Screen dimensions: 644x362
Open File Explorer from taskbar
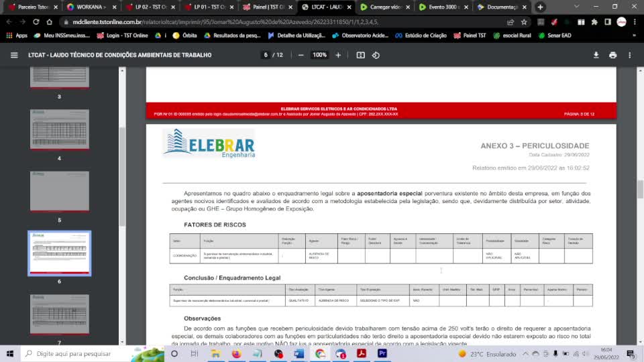215,353
